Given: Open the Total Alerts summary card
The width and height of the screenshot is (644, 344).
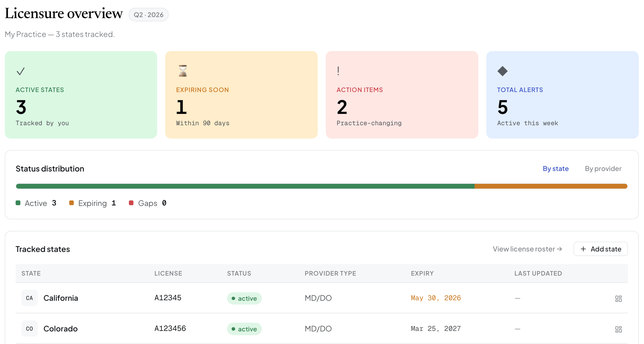Looking at the screenshot, I should tap(562, 95).
